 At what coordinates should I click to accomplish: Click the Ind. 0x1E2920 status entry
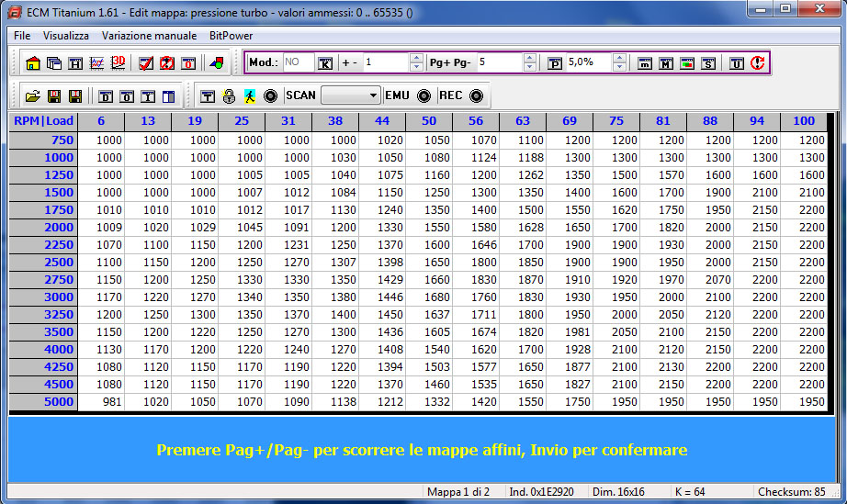pyautogui.click(x=541, y=491)
